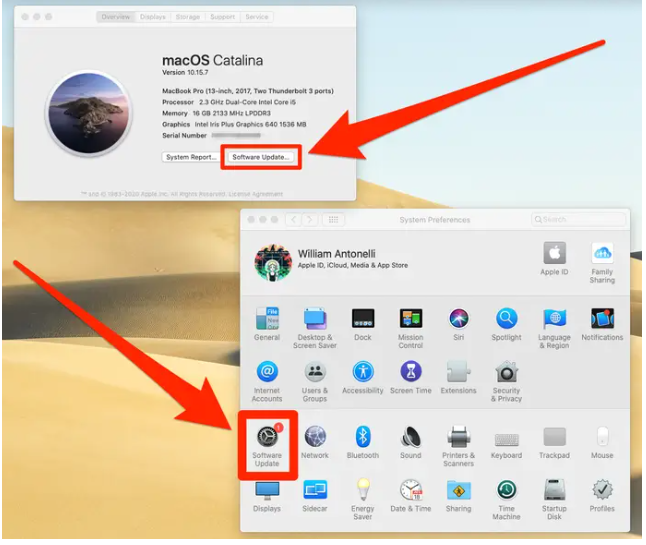646x545 pixels.
Task: Close the About This Mac window
Action: [x=25, y=17]
